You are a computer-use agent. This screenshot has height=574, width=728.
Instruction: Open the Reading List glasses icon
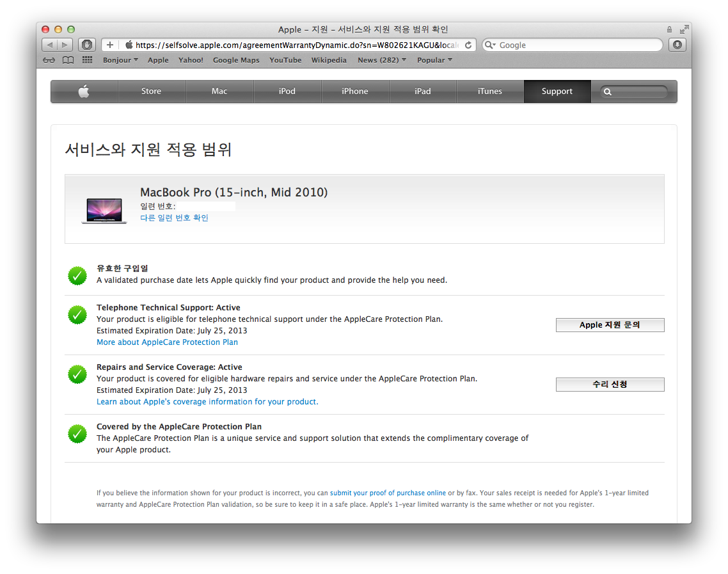click(x=49, y=60)
